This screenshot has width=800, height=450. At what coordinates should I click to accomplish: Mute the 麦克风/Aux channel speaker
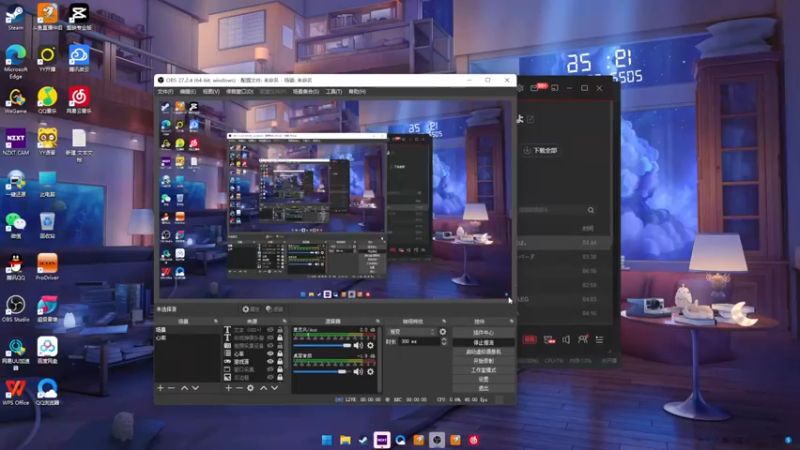[x=359, y=345]
